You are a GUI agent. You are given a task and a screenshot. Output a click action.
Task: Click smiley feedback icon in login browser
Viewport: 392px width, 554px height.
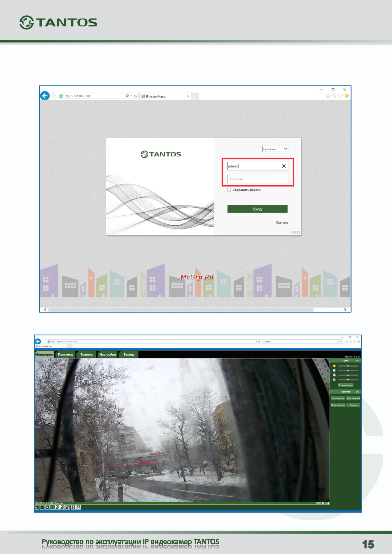[347, 96]
